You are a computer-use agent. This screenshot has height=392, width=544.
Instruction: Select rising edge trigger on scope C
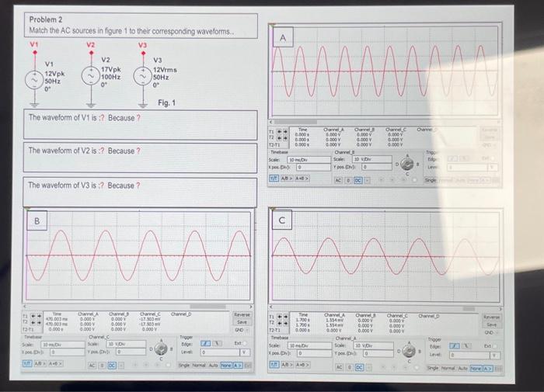pos(455,346)
